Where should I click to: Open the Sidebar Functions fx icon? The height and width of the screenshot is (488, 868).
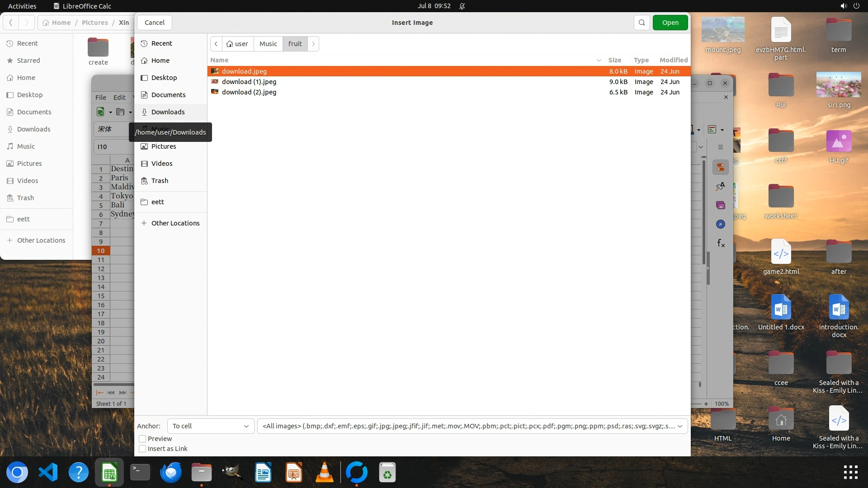point(721,244)
